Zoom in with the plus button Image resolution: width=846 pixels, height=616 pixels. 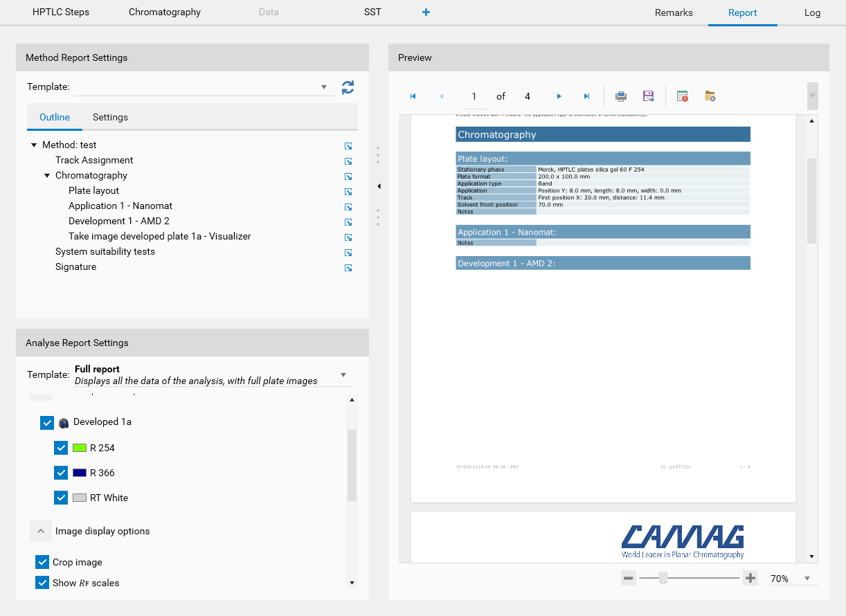click(750, 578)
